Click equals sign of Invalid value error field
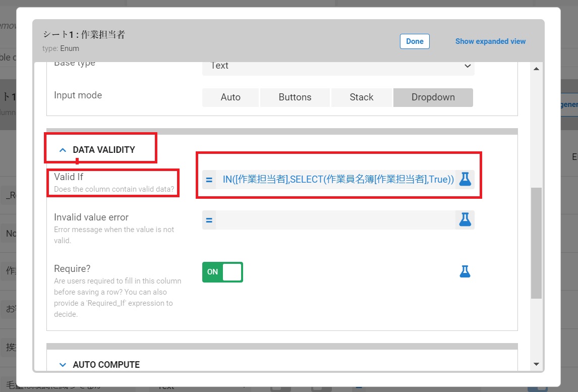This screenshot has width=578, height=392. click(209, 220)
